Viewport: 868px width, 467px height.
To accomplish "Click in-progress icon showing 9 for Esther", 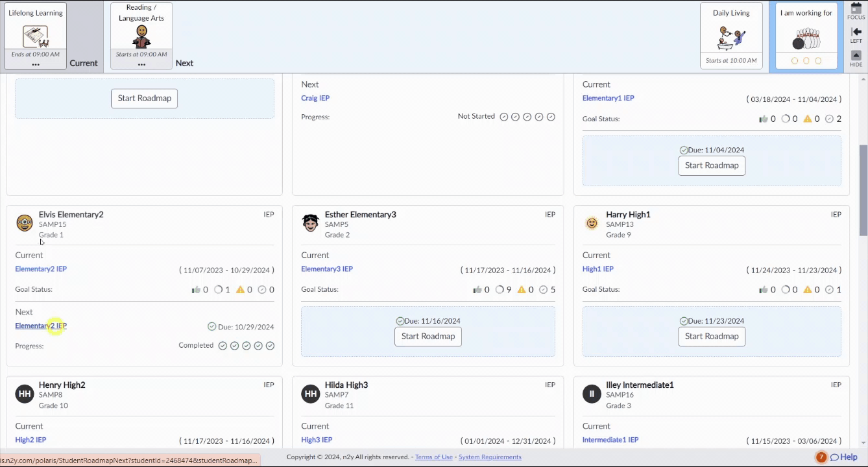I will click(x=500, y=290).
